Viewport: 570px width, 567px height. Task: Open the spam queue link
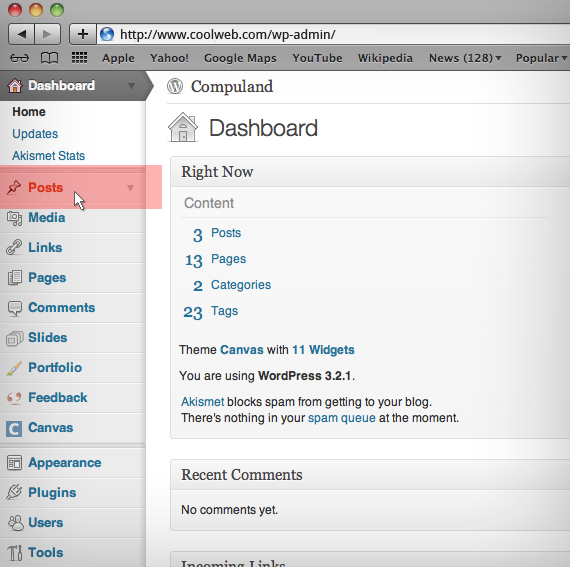(x=342, y=418)
